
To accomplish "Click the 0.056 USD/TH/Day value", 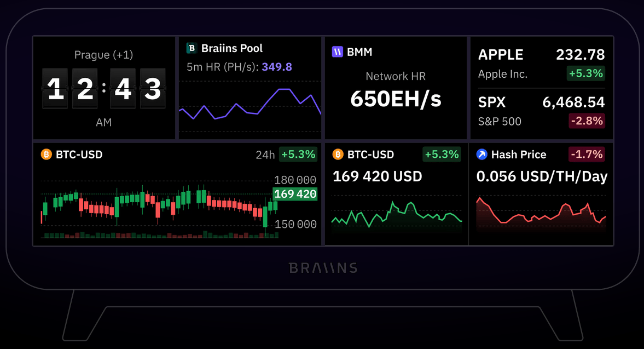I will click(542, 177).
